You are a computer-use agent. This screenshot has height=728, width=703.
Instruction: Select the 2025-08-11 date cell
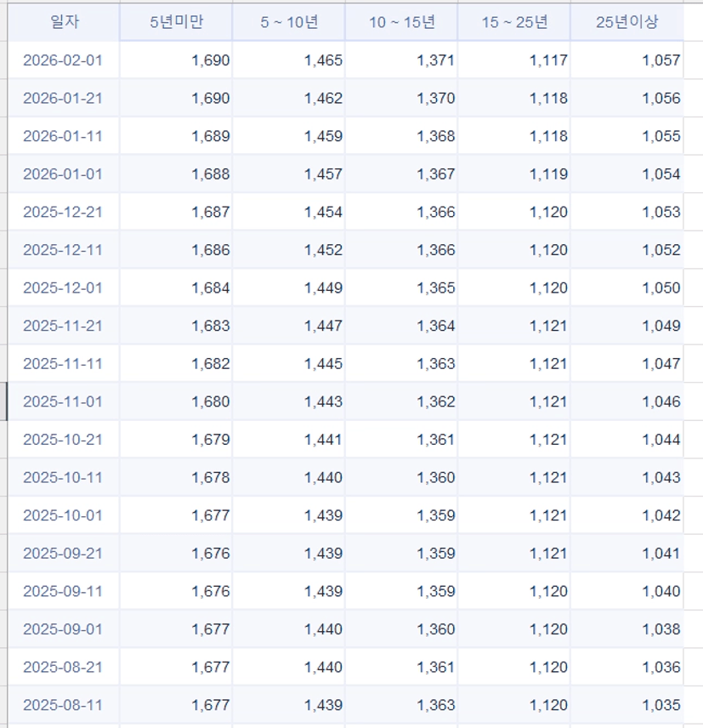click(63, 705)
